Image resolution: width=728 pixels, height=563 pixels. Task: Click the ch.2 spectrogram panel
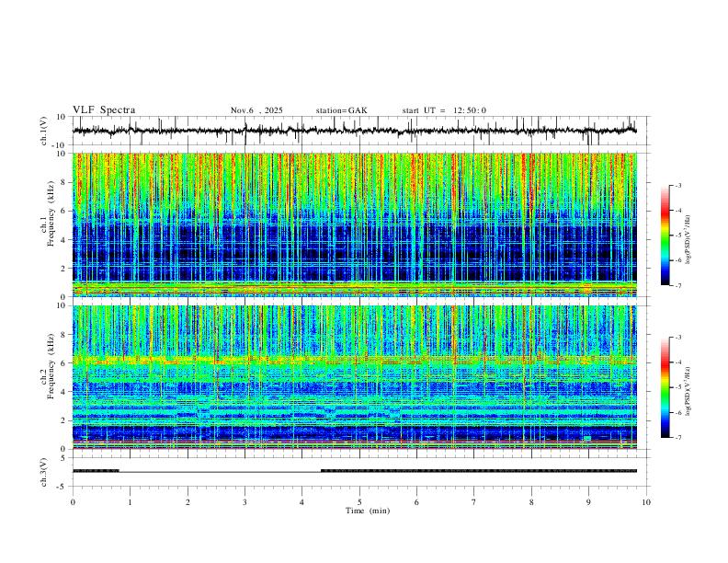[x=359, y=377]
